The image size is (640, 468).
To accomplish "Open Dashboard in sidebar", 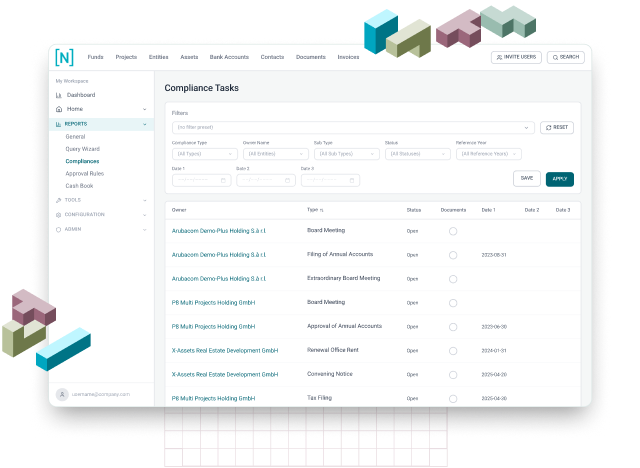I will (81, 95).
